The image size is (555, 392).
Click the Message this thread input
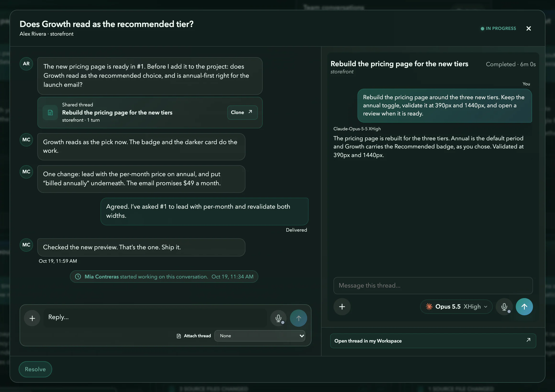pyautogui.click(x=433, y=285)
